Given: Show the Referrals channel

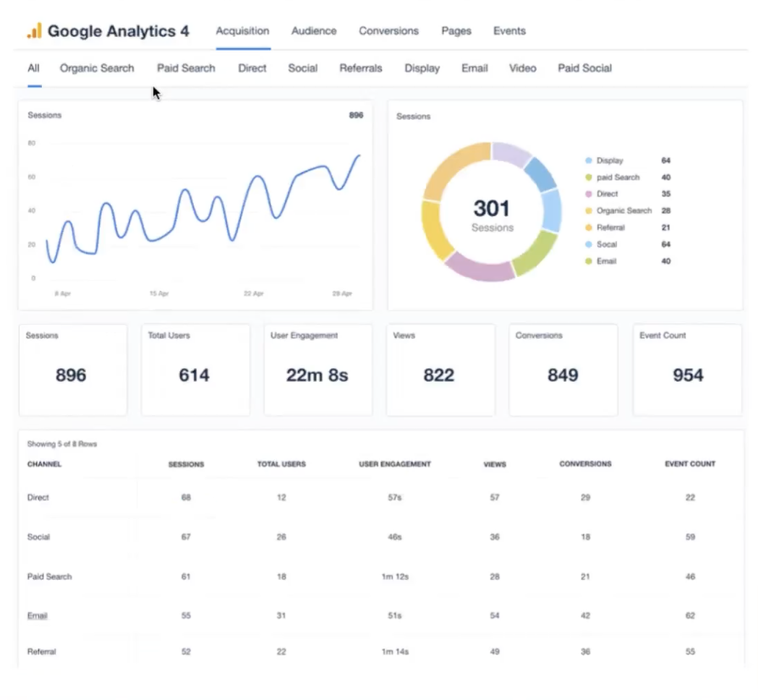Looking at the screenshot, I should click(361, 68).
